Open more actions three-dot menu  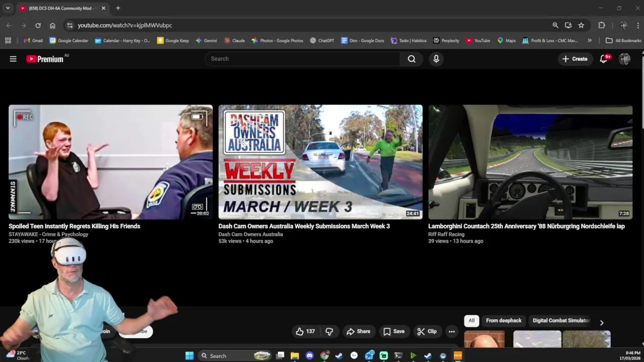[452, 331]
